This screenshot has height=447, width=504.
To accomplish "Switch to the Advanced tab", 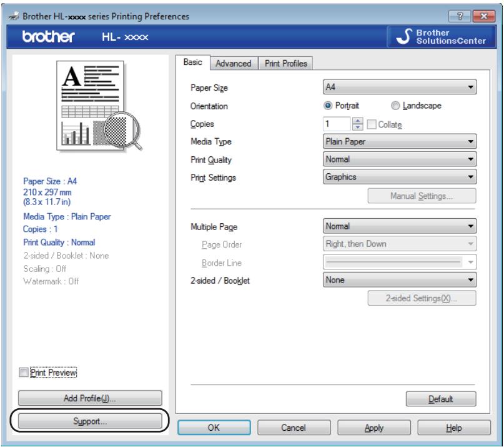I will pyautogui.click(x=234, y=63).
